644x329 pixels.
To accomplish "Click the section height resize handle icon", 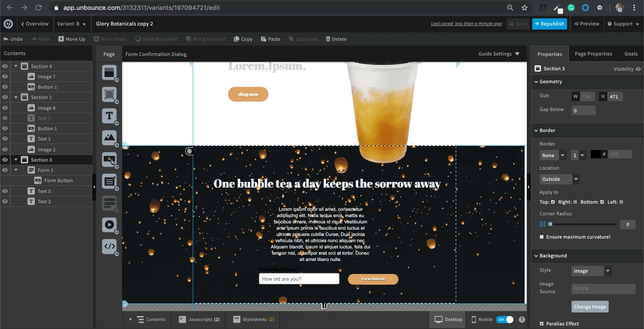I will click(x=325, y=306).
